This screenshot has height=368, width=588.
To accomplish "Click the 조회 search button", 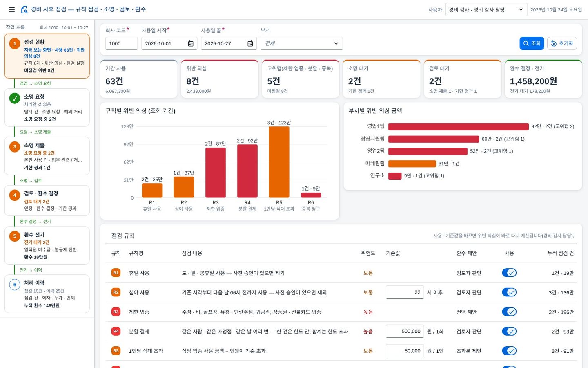I will tap(532, 43).
